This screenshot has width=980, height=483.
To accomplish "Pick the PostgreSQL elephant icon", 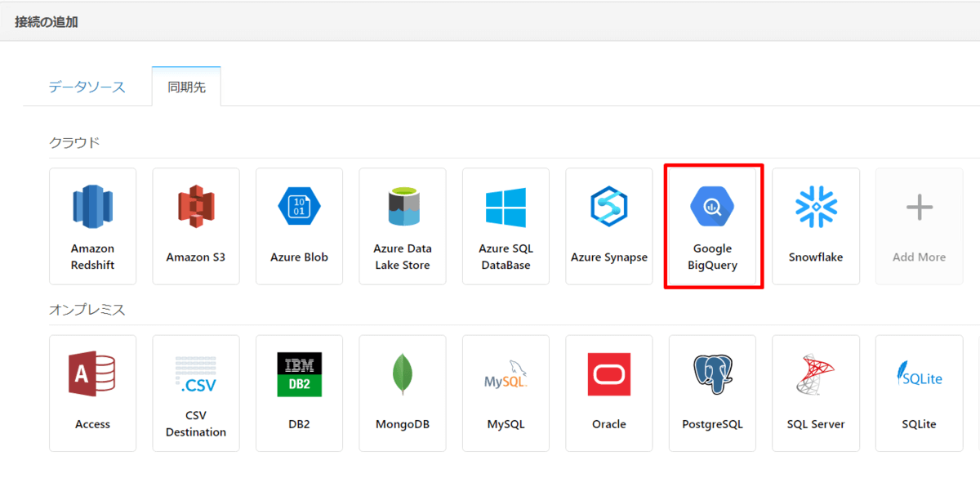I will click(712, 375).
